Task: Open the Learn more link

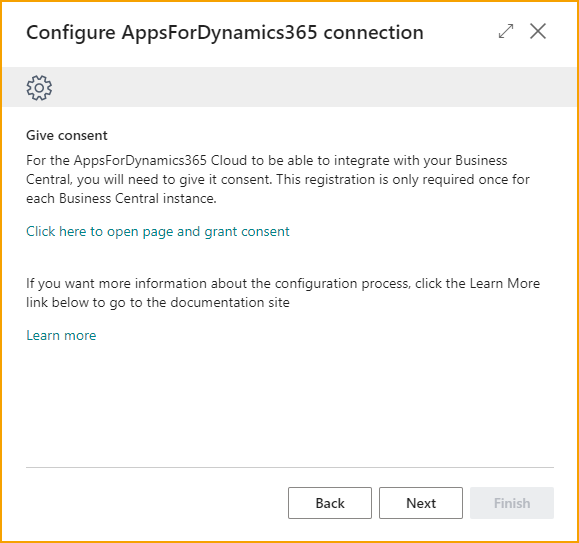Action: click(61, 335)
